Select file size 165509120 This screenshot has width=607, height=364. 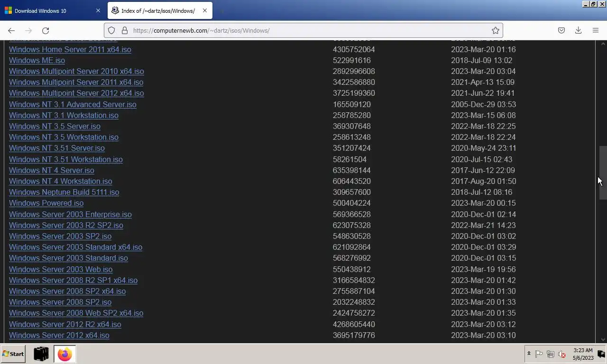coord(352,104)
